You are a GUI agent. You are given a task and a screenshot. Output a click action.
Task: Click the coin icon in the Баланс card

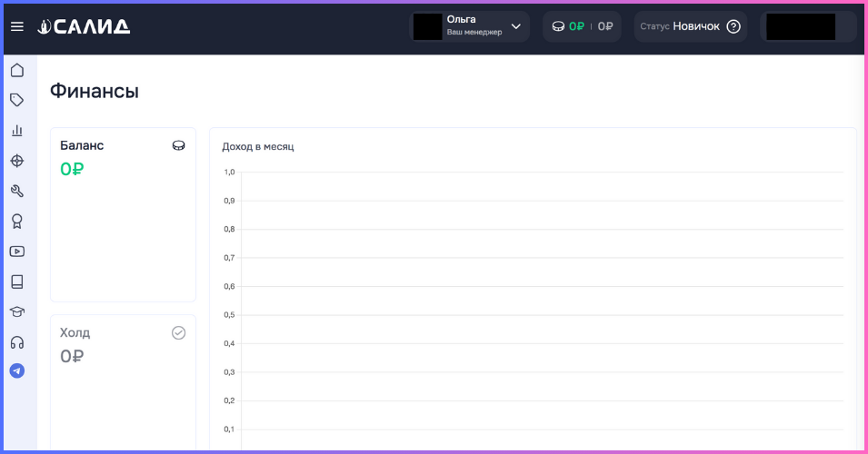[178, 145]
